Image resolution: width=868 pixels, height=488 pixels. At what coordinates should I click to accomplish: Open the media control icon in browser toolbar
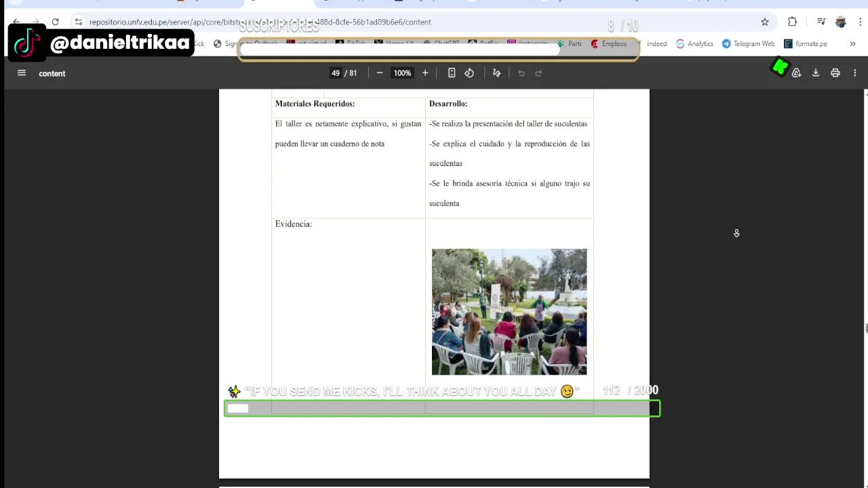pyautogui.click(x=822, y=22)
